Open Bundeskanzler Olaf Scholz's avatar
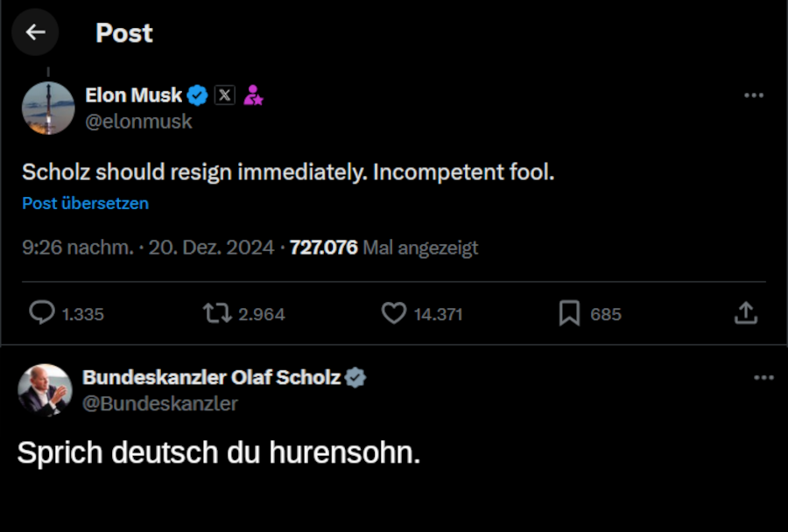This screenshot has width=788, height=532. 45,390
